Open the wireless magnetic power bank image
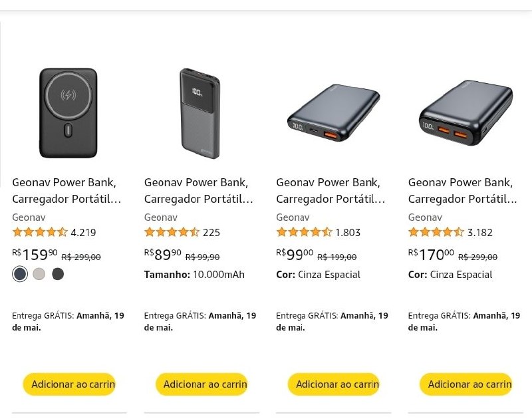This screenshot has width=532, height=419. 68,113
